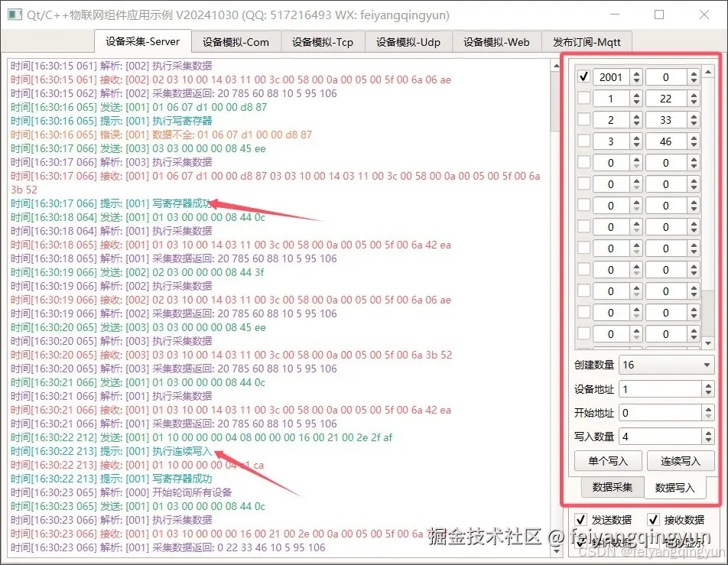Select the orange 错误 数据不全 log line
Viewport: 728px width, 565px height.
pos(161,135)
